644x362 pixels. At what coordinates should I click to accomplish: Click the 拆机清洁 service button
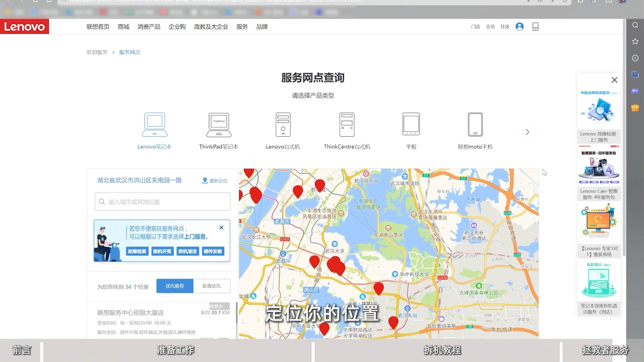tap(188, 251)
